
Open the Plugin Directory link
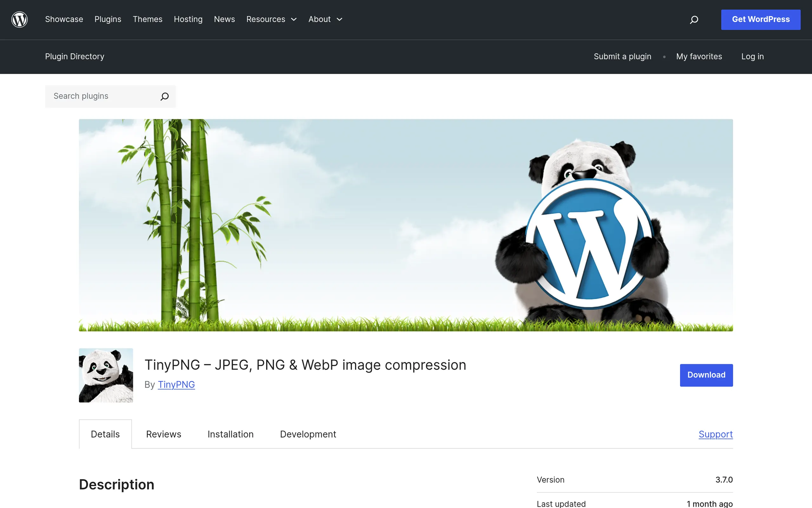click(x=75, y=57)
